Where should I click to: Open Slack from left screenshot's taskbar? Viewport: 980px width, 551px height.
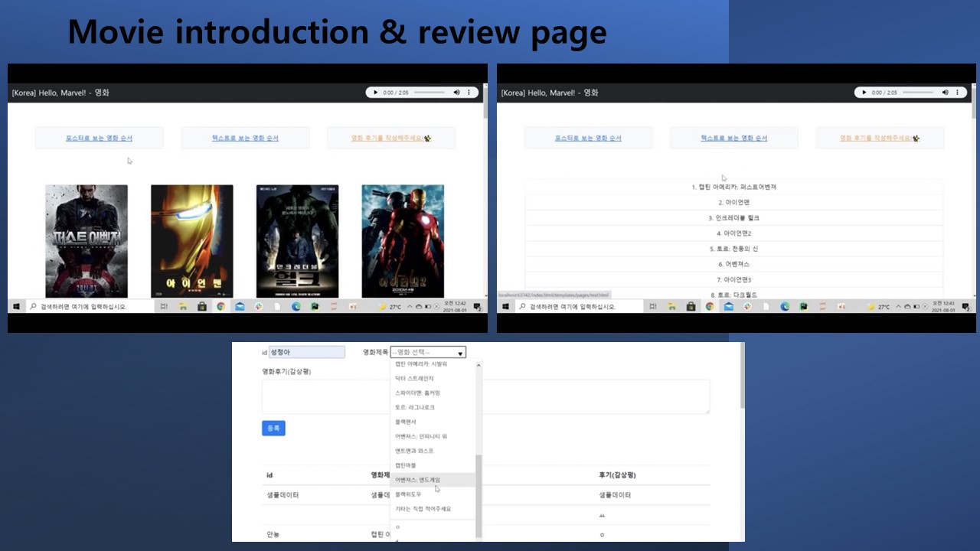tap(259, 306)
